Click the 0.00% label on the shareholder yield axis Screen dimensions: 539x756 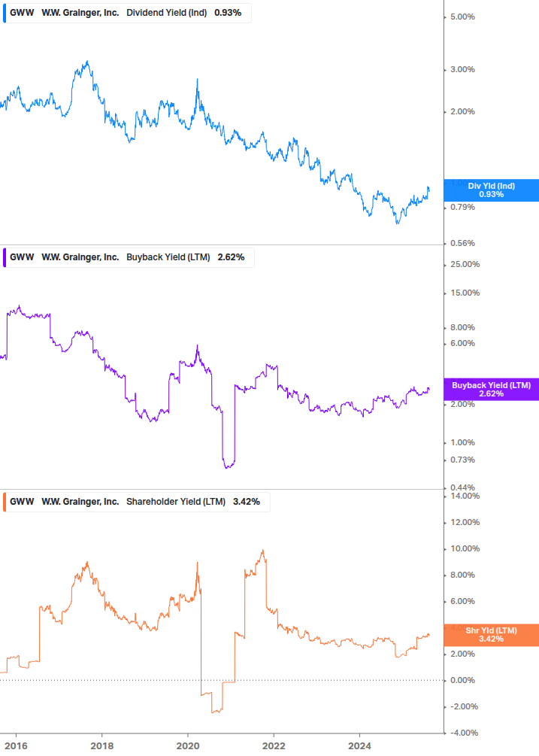462,680
